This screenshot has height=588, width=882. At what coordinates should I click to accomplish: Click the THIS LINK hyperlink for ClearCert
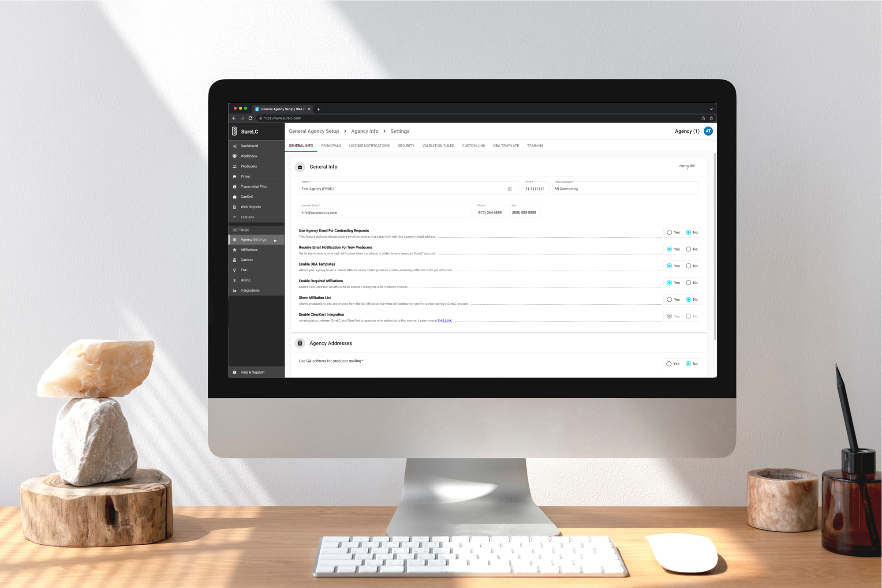click(x=445, y=320)
